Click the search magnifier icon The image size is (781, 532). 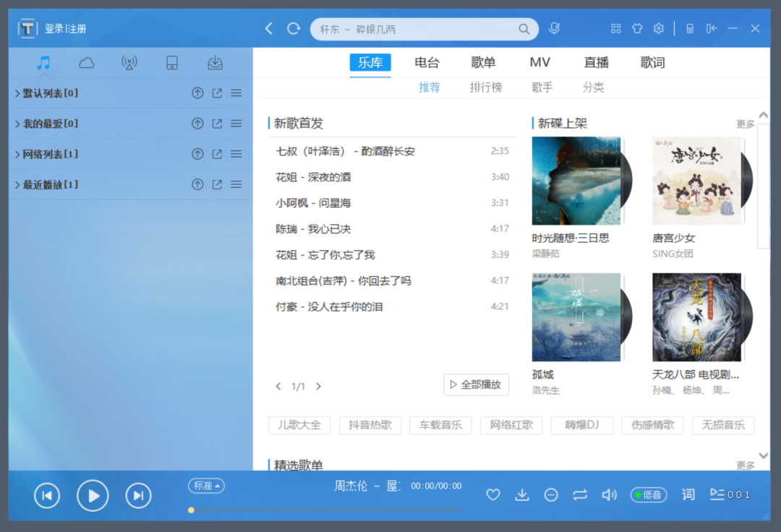click(x=524, y=29)
